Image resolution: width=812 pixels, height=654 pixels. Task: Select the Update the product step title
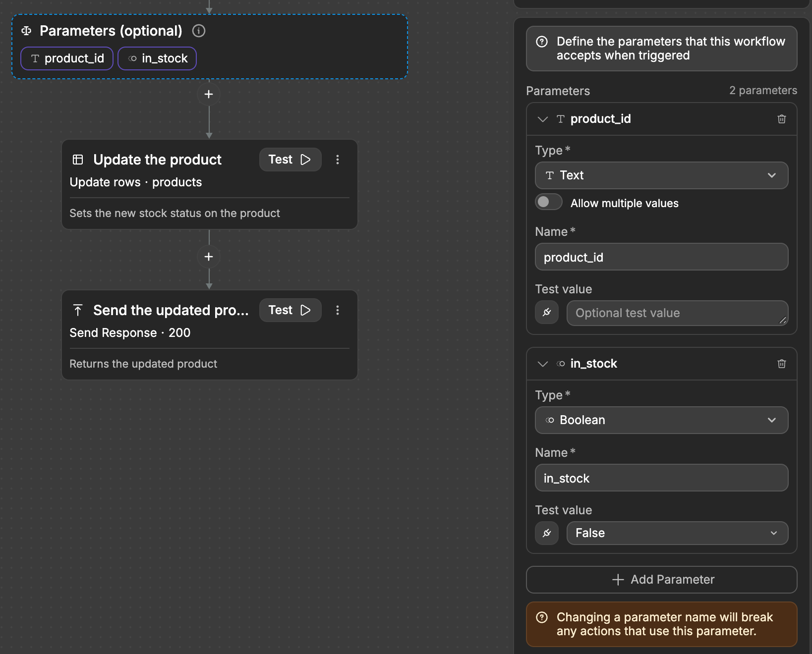pyautogui.click(x=157, y=160)
